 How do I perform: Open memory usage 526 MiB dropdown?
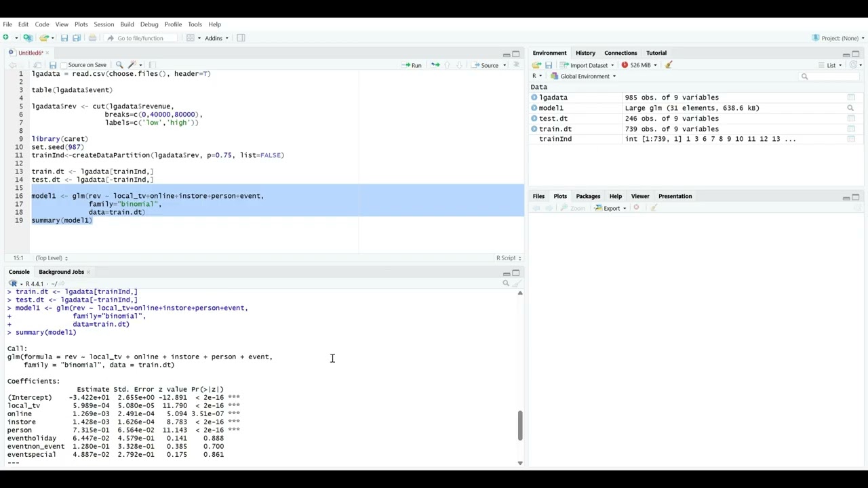point(639,65)
